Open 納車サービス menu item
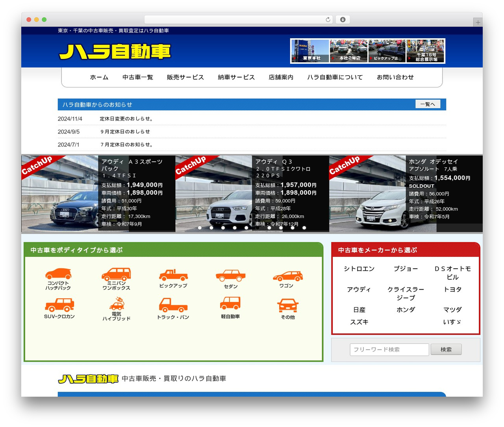The width and height of the screenshot is (504, 427). (237, 77)
